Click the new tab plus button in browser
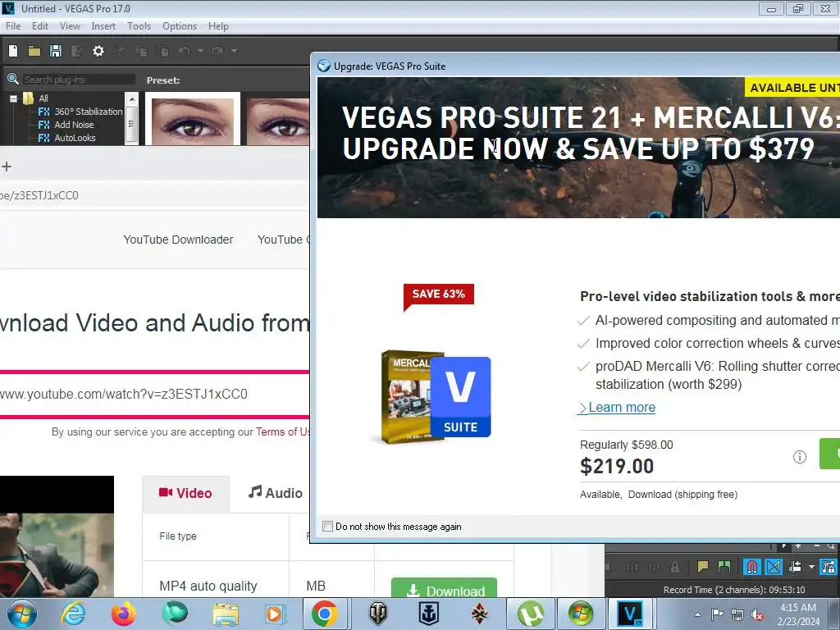Viewport: 840px width, 630px height. [x=7, y=167]
